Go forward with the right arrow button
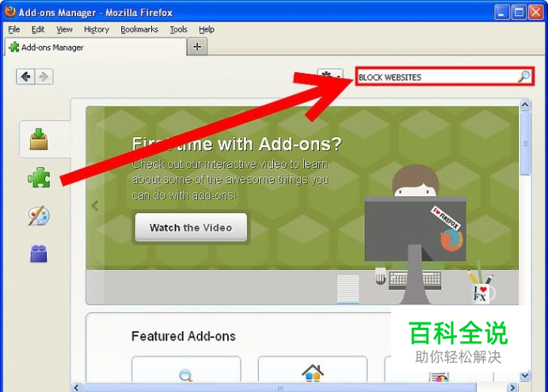This screenshot has height=392, width=548. pyautogui.click(x=44, y=77)
